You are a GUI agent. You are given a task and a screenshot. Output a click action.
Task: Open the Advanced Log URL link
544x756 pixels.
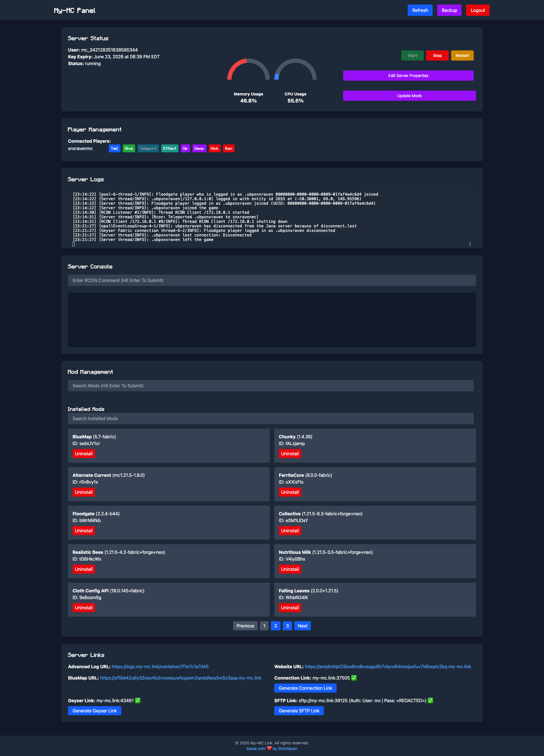[160, 667]
